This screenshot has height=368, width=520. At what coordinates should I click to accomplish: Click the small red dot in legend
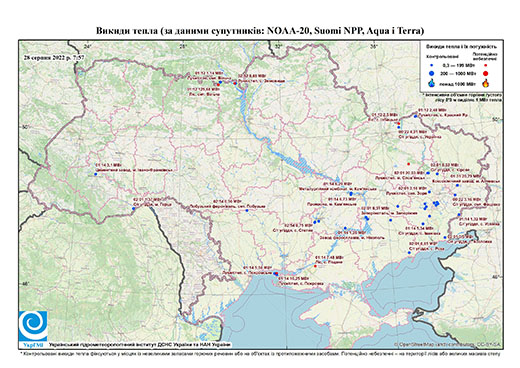coord(486,65)
